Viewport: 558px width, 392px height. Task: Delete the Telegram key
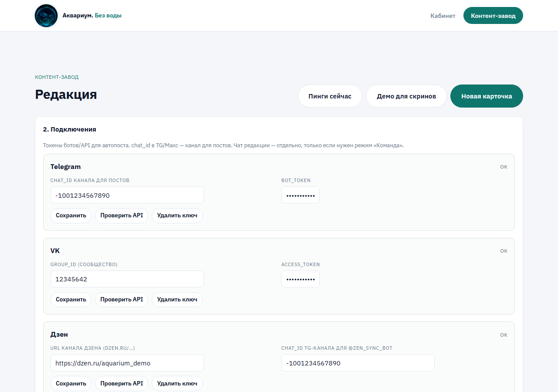(177, 216)
